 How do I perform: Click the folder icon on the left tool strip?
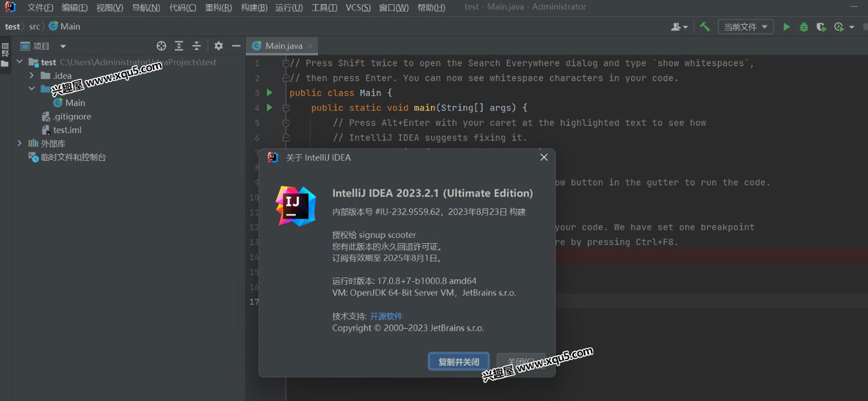[x=5, y=64]
